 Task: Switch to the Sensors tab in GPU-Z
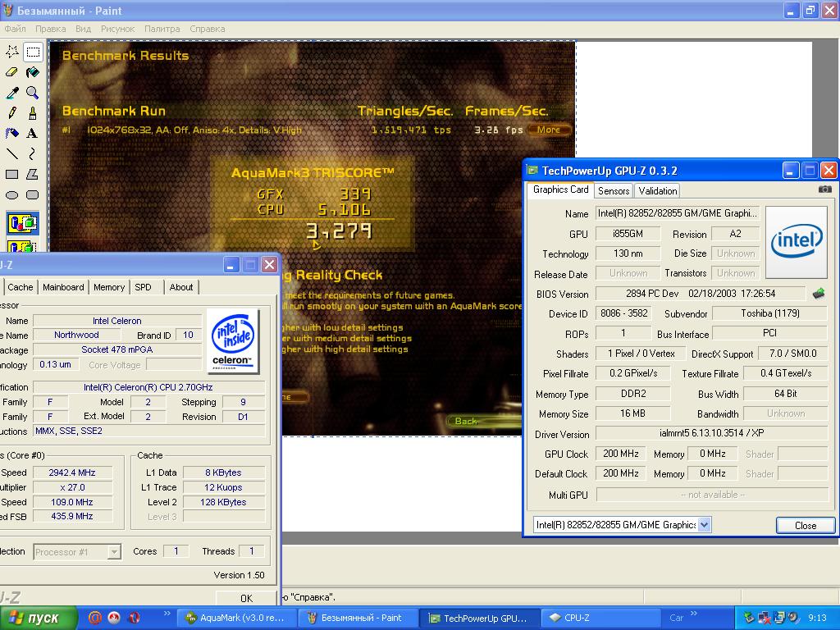[x=614, y=190]
